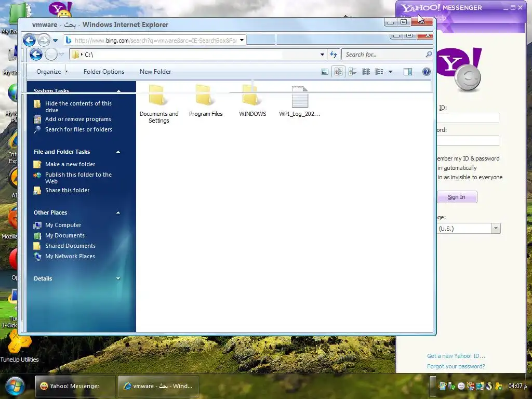Screen dimensions: 532x399
Task: Click the Publish to Web globe icon
Action: pos(37,175)
